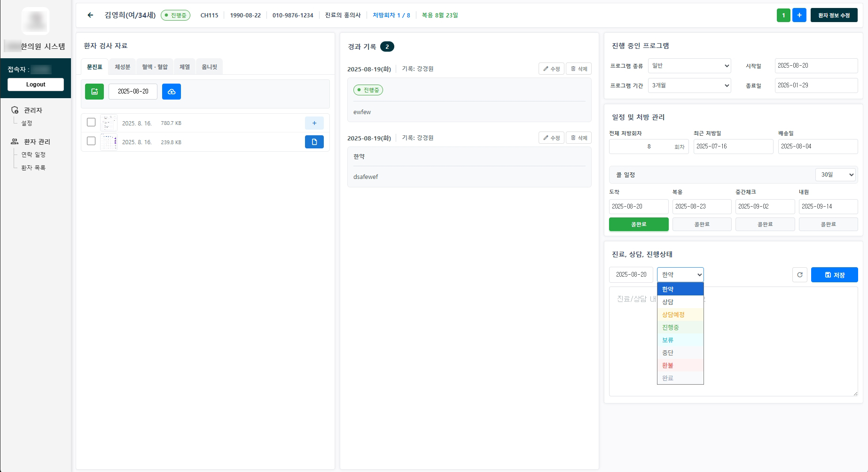Click the 수정 pencil icon on the ewfew record
The height and width of the screenshot is (472, 868).
click(x=551, y=68)
